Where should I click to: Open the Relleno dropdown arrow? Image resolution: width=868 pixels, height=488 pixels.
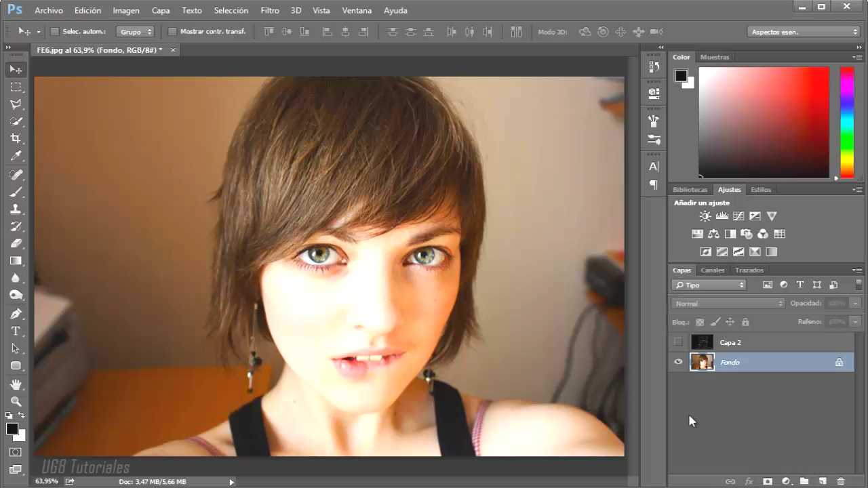855,322
